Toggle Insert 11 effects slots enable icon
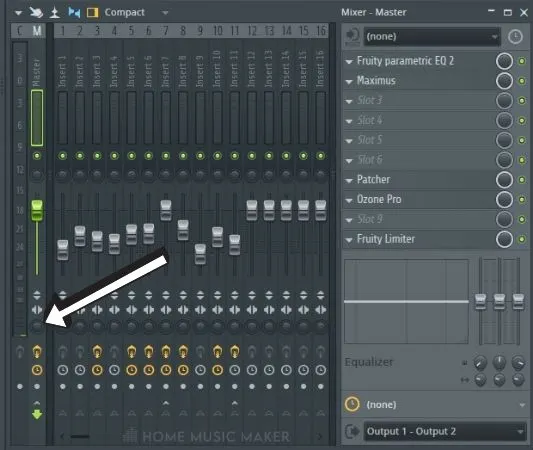This screenshot has width=533, height=450. pyautogui.click(x=235, y=352)
